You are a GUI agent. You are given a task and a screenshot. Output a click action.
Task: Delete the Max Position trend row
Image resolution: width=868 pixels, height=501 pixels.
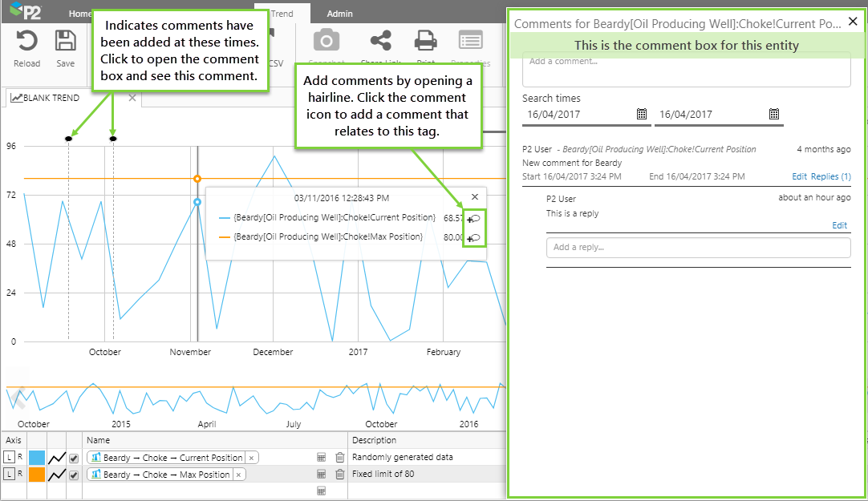point(340,474)
